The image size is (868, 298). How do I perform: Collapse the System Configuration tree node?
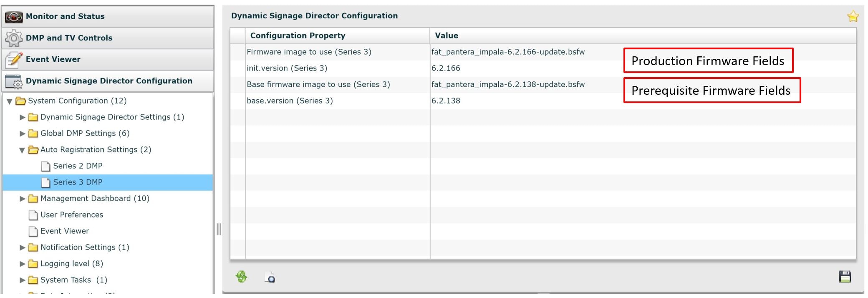click(x=10, y=101)
